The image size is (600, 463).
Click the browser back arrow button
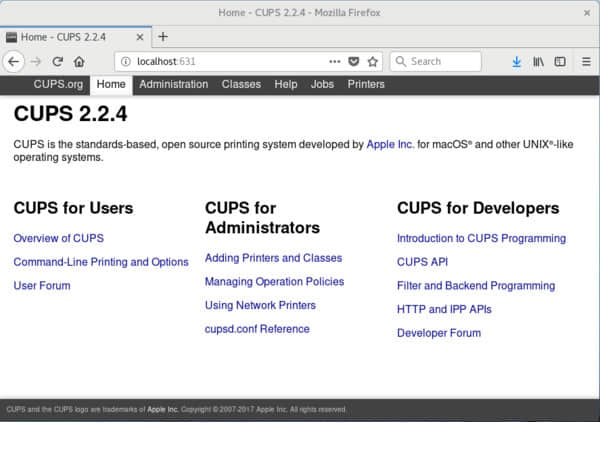[13, 61]
